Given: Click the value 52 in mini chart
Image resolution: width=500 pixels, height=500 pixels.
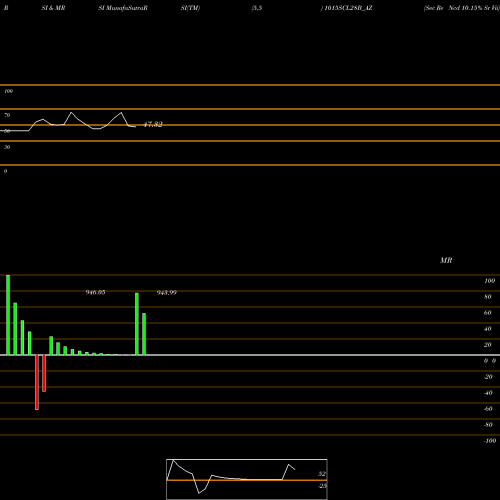Looking at the screenshot, I should 322,474.
